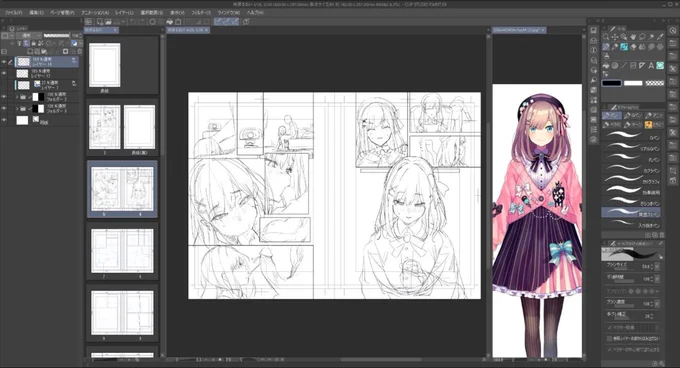Click the Save icon in command bar
The height and width of the screenshot is (368, 680).
pyautogui.click(x=117, y=21)
